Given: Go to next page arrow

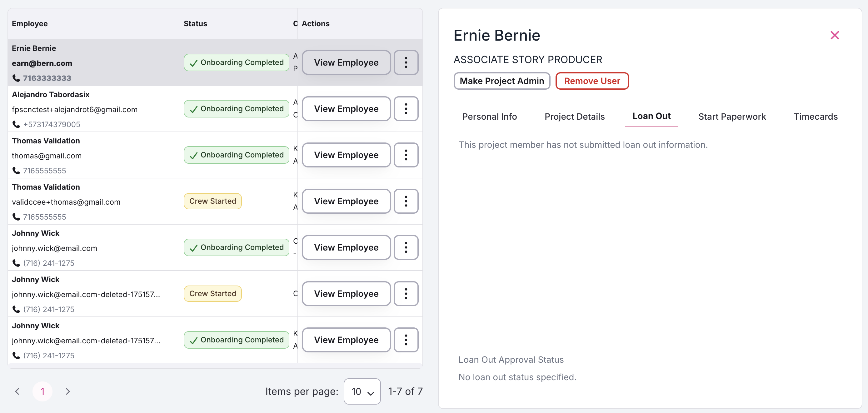Looking at the screenshot, I should coord(68,391).
